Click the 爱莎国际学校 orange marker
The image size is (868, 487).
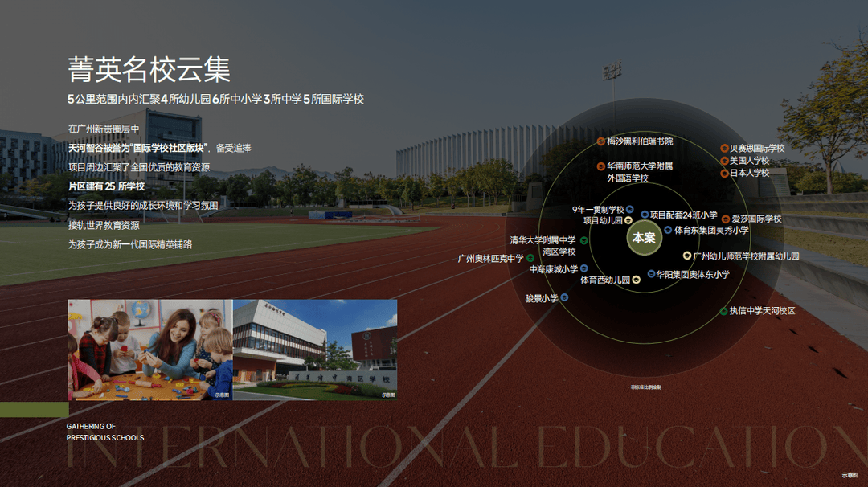(726, 219)
